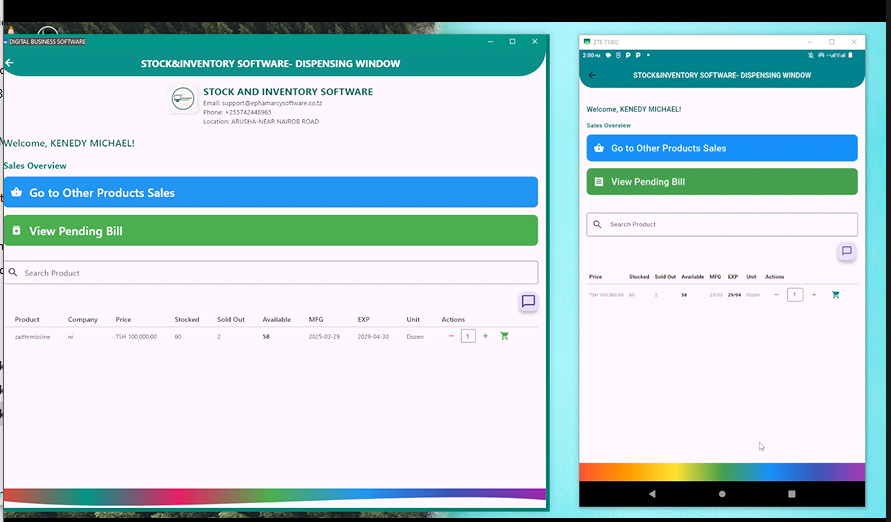Image resolution: width=891 pixels, height=522 pixels.
Task: Decrease quantity with minus in phone window
Action: pyautogui.click(x=776, y=295)
